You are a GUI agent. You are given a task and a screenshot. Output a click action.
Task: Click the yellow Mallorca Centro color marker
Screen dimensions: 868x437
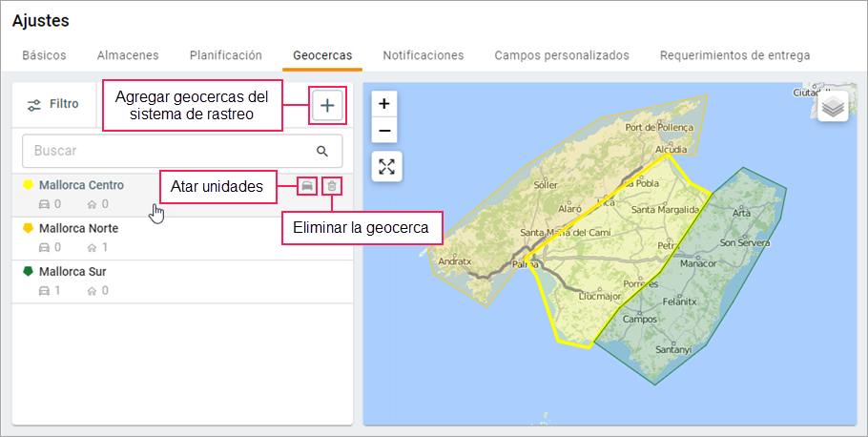pos(28,185)
